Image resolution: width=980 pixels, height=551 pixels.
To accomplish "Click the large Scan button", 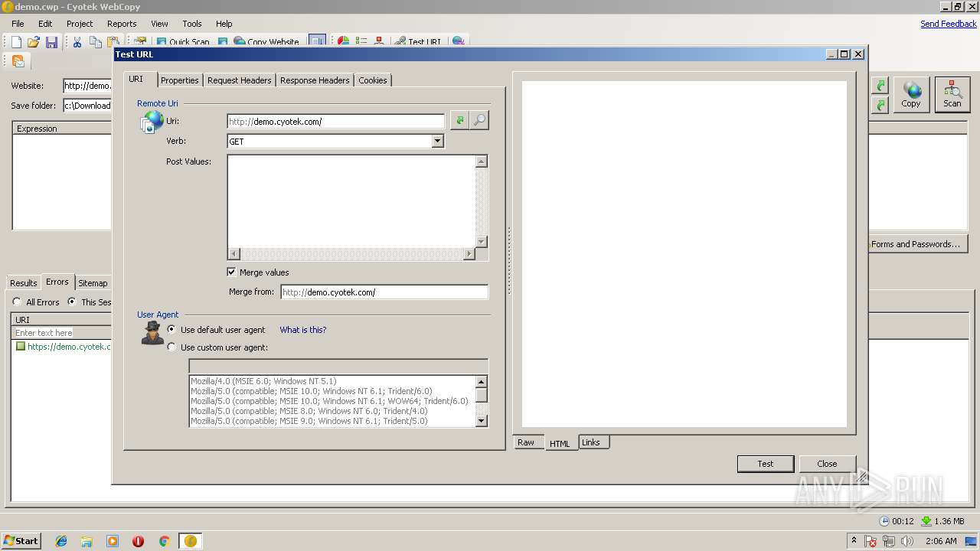I will (952, 95).
